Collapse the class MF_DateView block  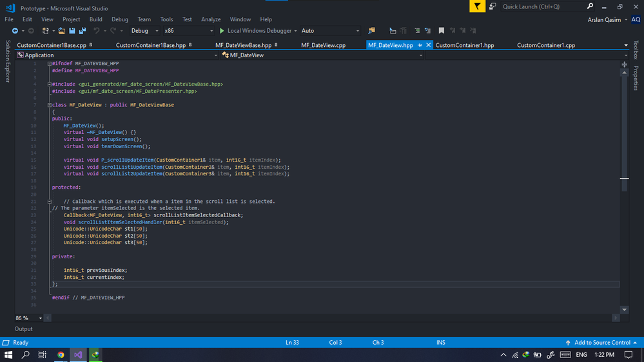click(49, 105)
